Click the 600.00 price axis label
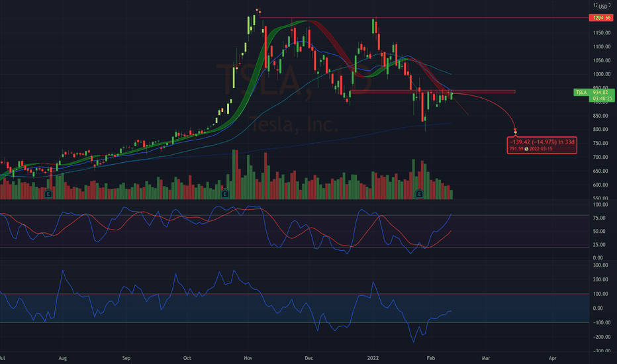Viewport: 617px width, 364px height. pyautogui.click(x=602, y=185)
